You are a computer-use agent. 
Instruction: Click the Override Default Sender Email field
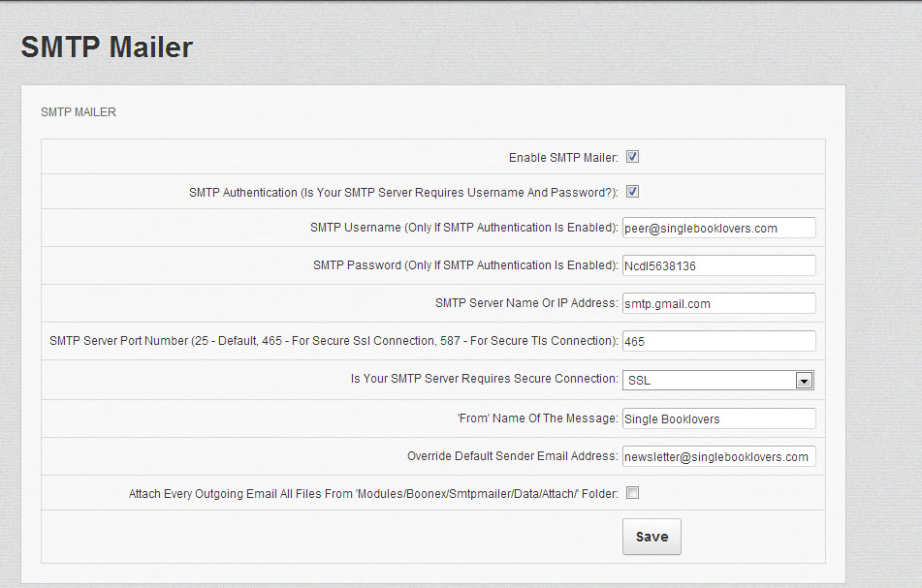point(718,456)
